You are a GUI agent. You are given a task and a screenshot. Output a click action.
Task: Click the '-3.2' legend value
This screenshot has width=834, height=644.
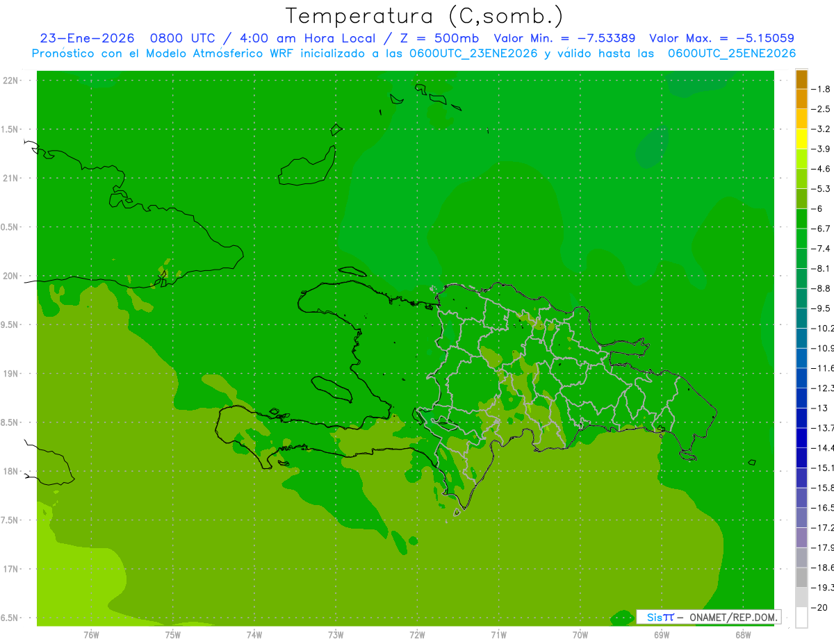[x=821, y=129]
